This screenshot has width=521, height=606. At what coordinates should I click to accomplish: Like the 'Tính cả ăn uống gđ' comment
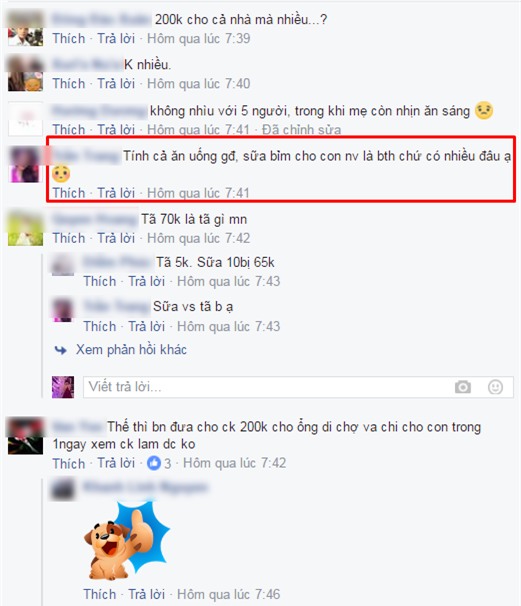coord(69,192)
